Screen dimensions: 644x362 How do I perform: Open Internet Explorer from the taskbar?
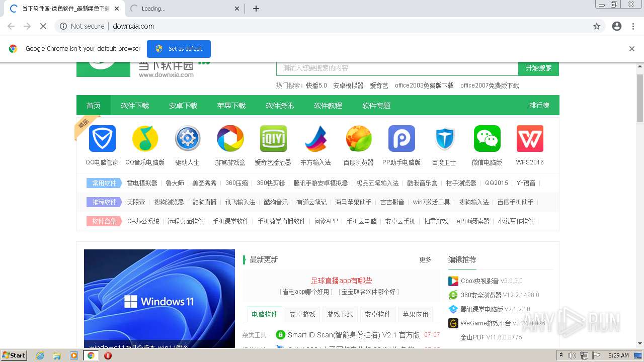[40, 355]
